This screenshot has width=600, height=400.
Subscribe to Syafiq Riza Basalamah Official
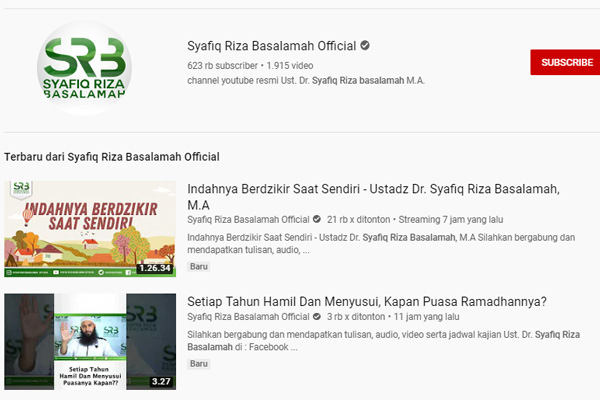(x=565, y=62)
